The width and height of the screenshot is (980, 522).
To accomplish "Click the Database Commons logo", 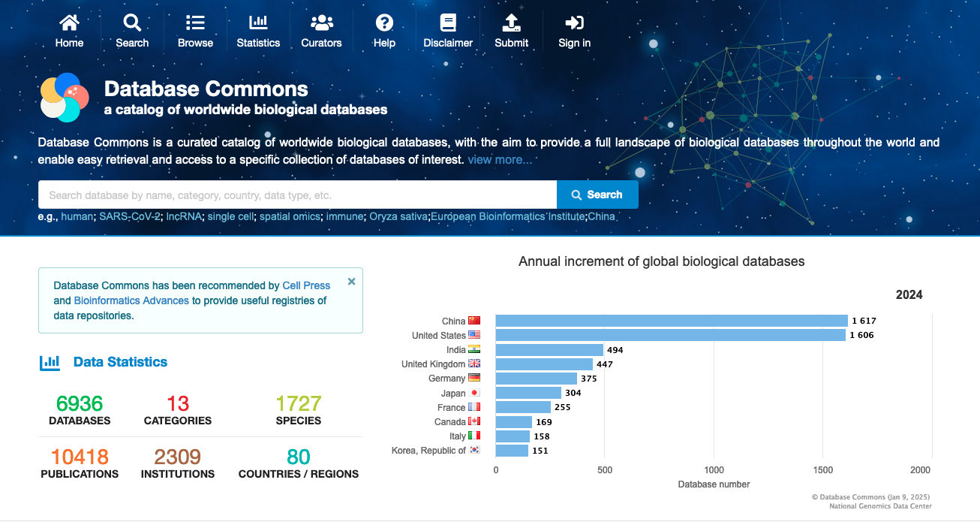I will (x=65, y=98).
